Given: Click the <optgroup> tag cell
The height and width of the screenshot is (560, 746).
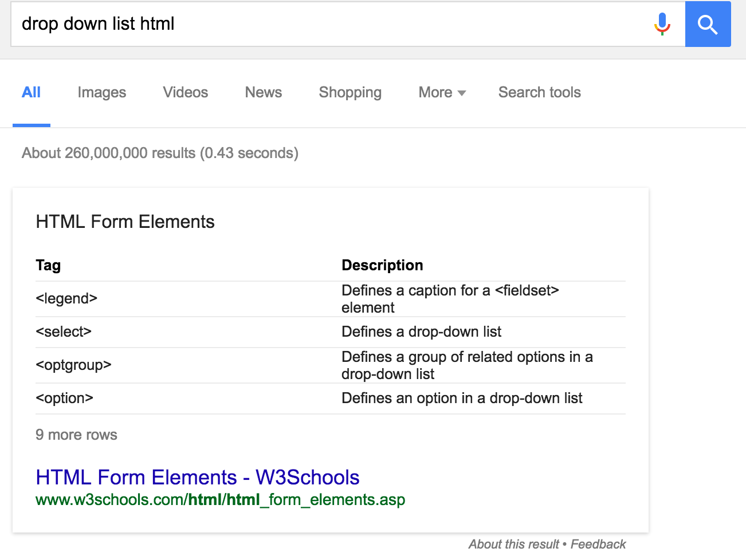Looking at the screenshot, I should coord(73,365).
